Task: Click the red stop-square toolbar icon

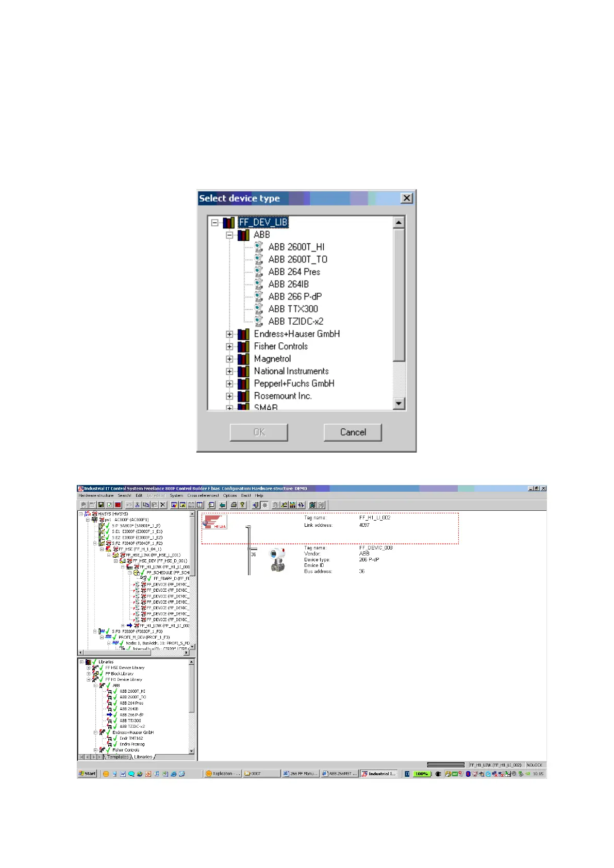Action: coord(118,505)
